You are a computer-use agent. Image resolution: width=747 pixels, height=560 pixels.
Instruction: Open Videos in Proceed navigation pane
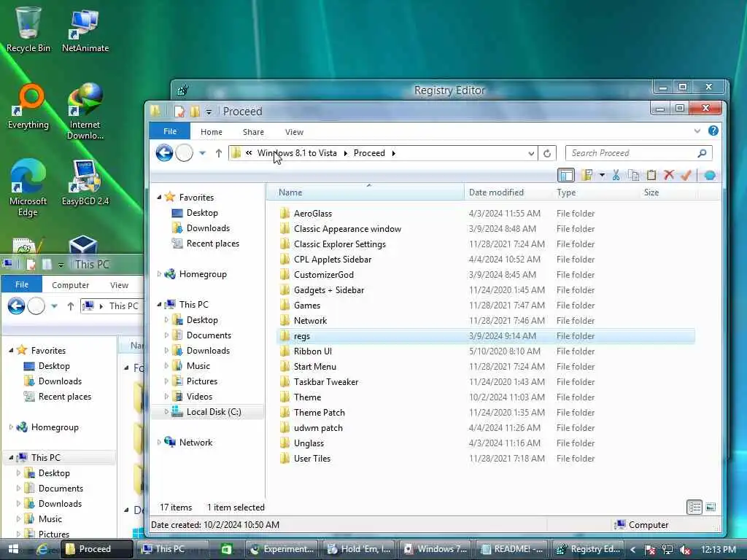(x=199, y=397)
